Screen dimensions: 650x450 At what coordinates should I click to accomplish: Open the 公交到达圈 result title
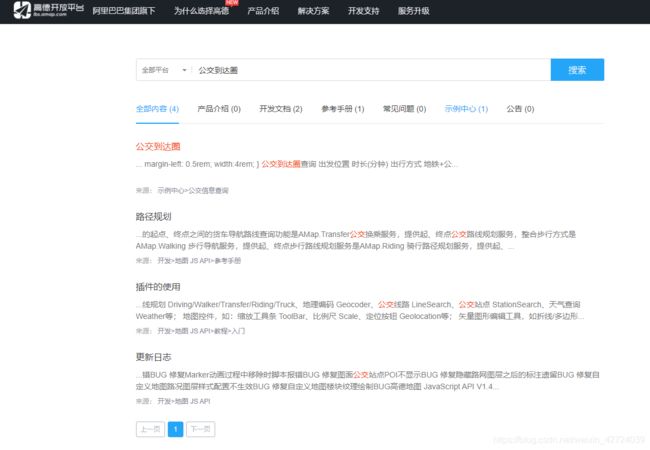(x=158, y=146)
